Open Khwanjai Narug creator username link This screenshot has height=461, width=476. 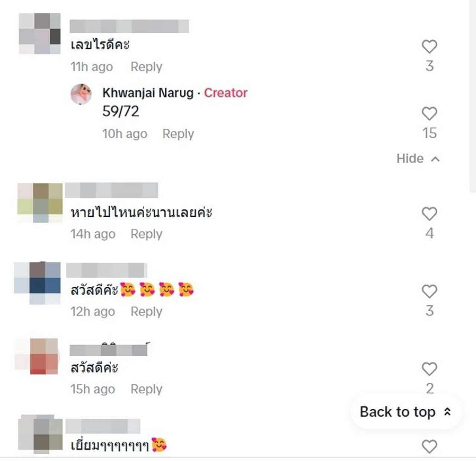point(148,92)
